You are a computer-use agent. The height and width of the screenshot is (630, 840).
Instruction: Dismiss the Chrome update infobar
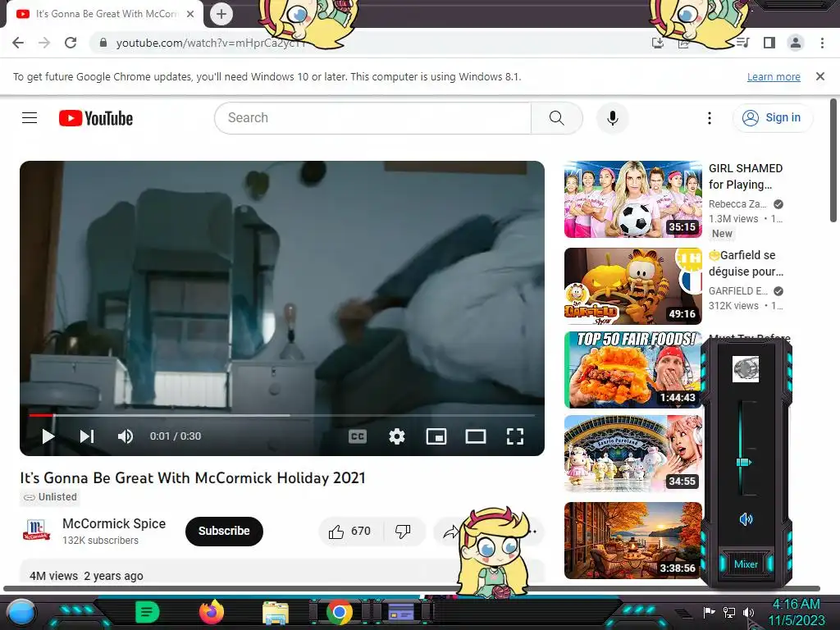tap(819, 76)
